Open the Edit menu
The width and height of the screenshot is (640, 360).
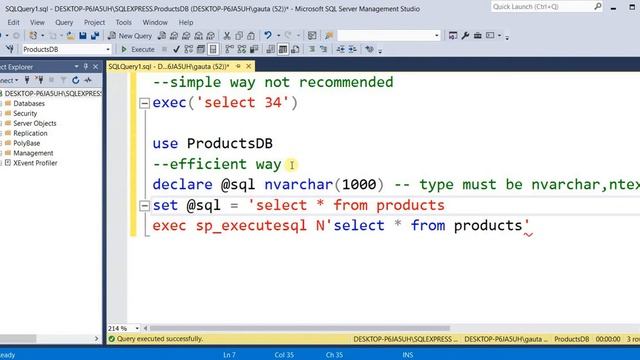tap(13, 22)
